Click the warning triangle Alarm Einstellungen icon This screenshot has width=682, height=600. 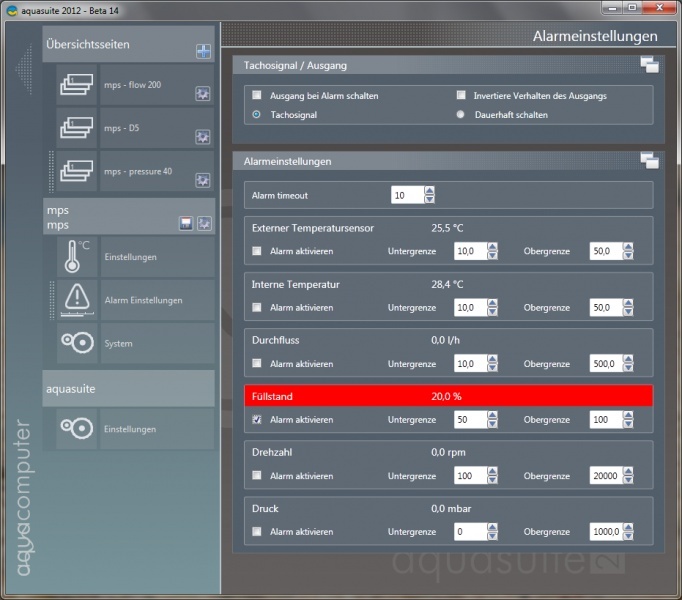(x=77, y=300)
